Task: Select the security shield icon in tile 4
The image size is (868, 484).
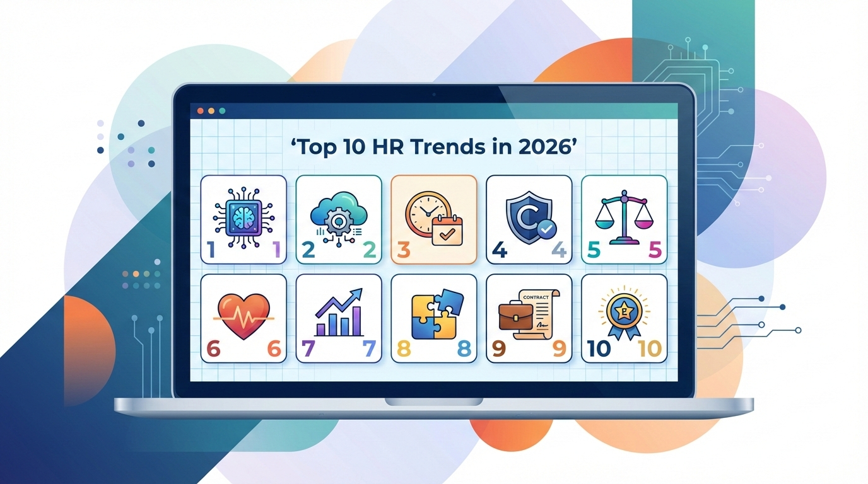Action: pyautogui.click(x=529, y=217)
